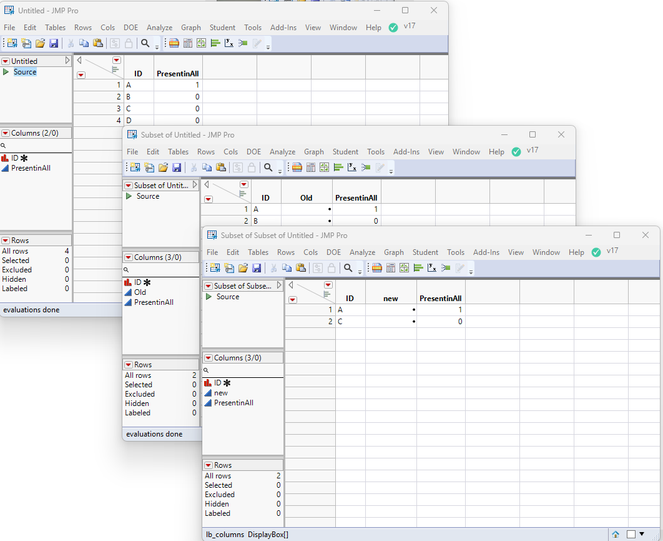663x541 pixels.
Task: Click columns search field in Untitled window
Action: coord(36,146)
